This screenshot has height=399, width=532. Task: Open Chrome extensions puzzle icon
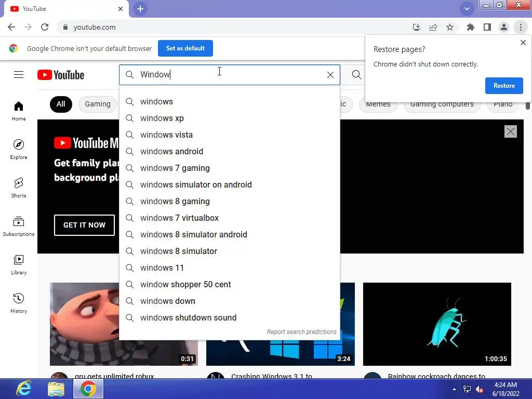470,27
